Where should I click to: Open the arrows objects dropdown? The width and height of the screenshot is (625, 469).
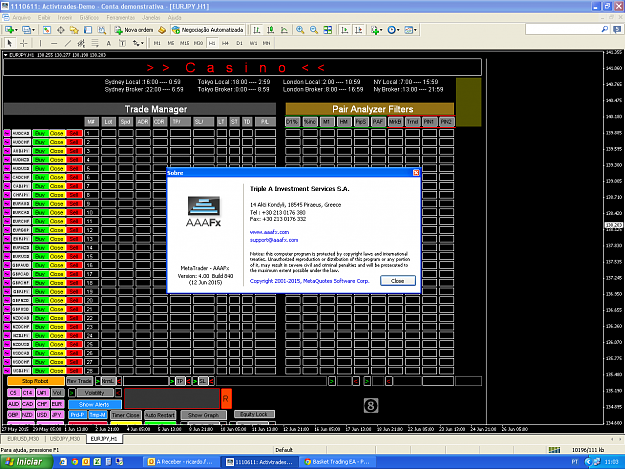click(138, 43)
